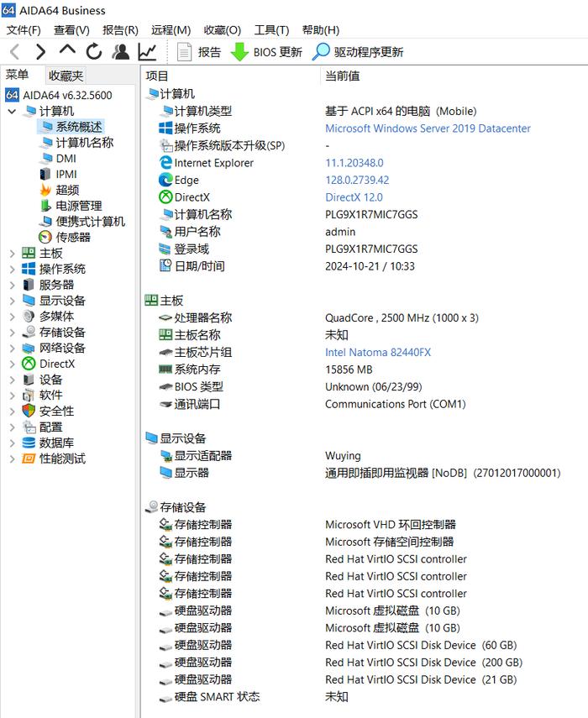Click the 便携式计算机 laptop icon
The height and width of the screenshot is (718, 588).
tap(45, 221)
